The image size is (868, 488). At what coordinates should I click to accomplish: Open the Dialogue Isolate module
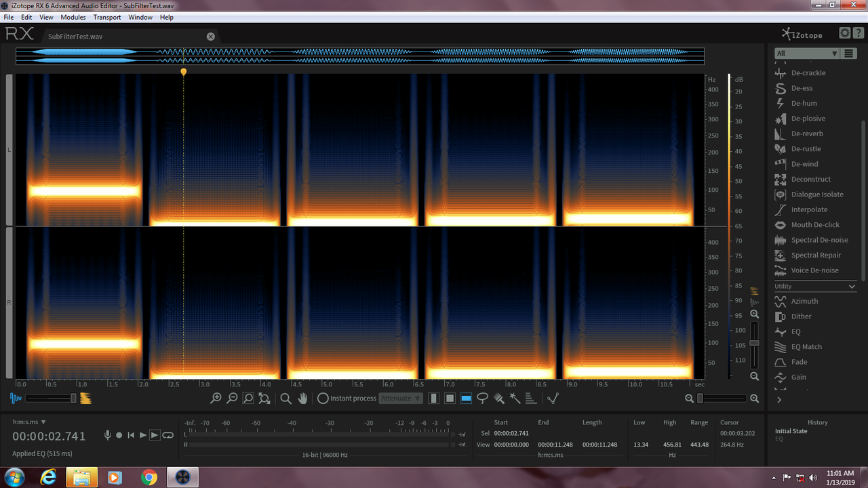point(808,195)
